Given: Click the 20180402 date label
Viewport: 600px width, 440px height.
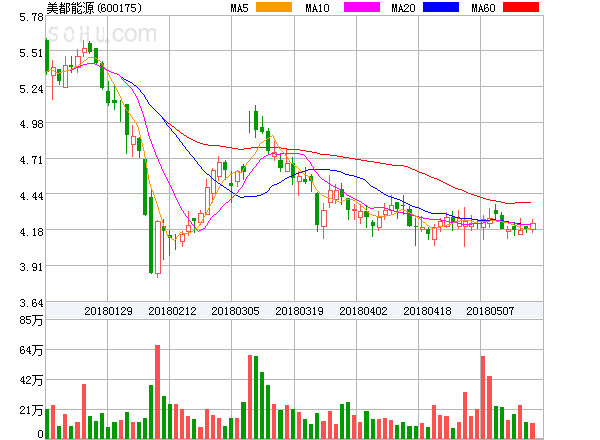Looking at the screenshot, I should coord(363,311).
